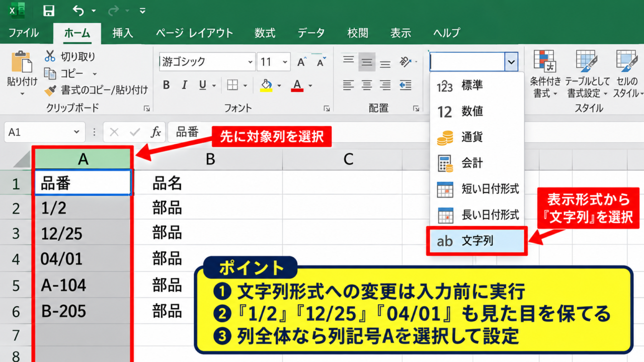Align text right in cell
The image size is (644, 362).
[x=385, y=85]
